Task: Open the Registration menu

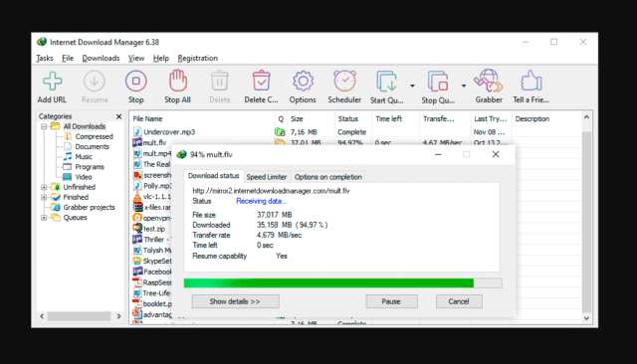Action: [x=197, y=58]
